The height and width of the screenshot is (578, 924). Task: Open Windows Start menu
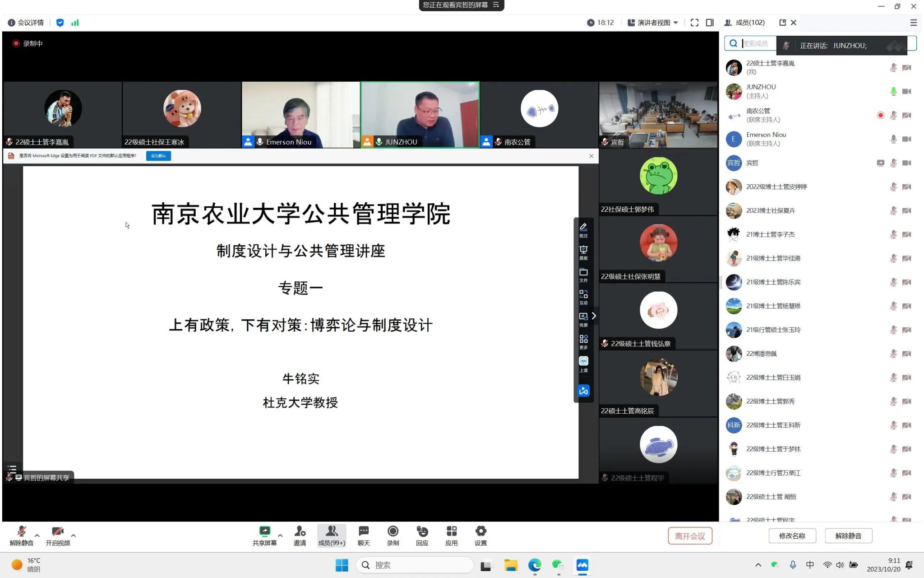click(342, 565)
